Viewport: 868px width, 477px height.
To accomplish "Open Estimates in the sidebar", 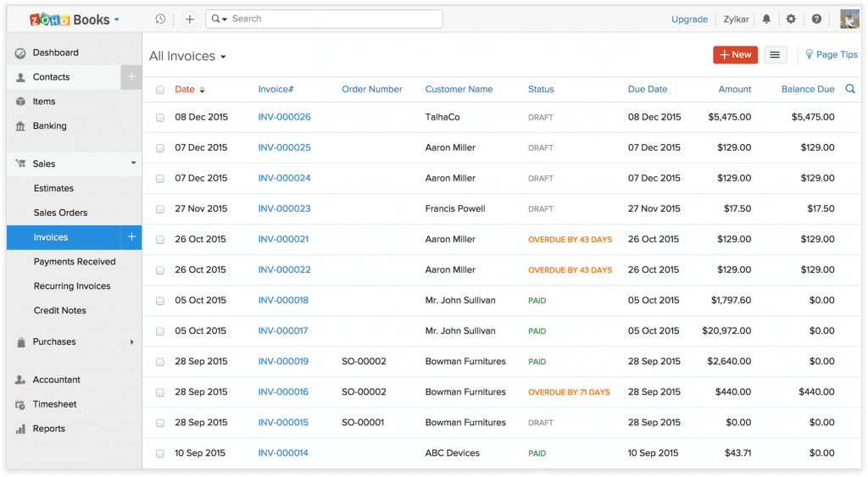I will (53, 188).
